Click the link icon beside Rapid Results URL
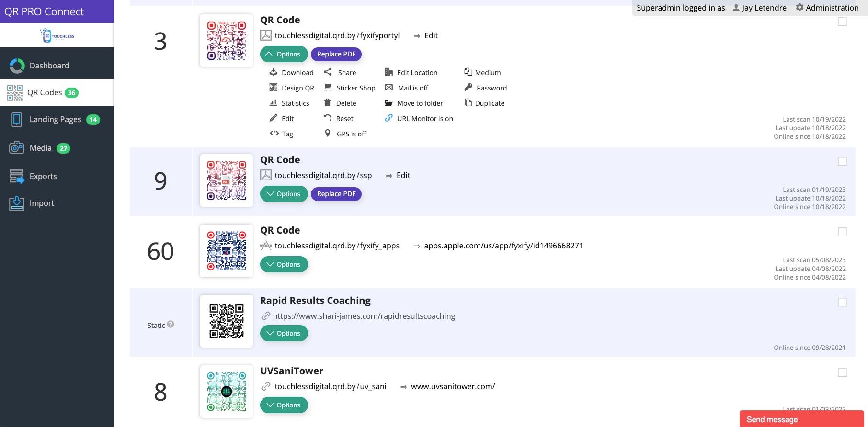Viewport: 868px width, 427px height. [x=265, y=316]
